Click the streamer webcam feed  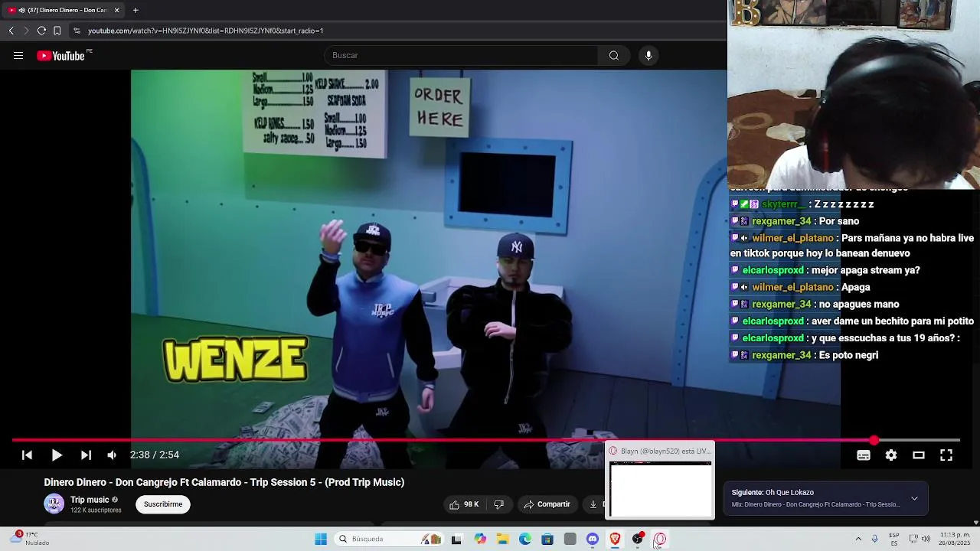(854, 94)
